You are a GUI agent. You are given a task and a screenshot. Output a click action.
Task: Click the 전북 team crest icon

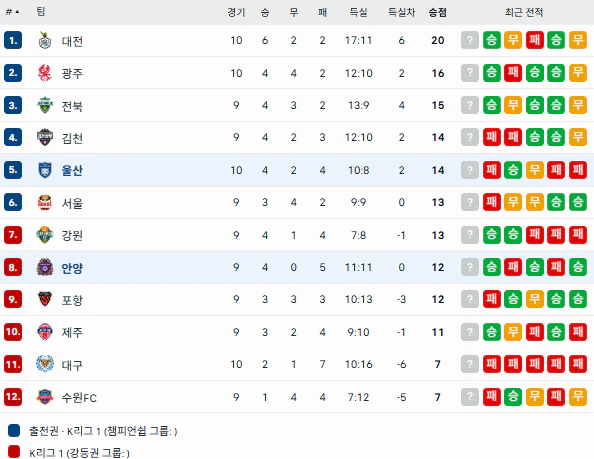[45, 105]
